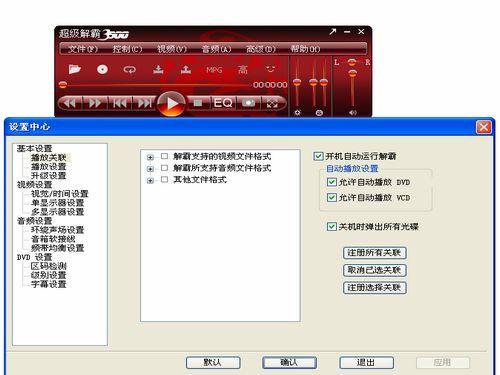Open the 高级(D) menu
The width and height of the screenshot is (500, 375).
(x=261, y=49)
